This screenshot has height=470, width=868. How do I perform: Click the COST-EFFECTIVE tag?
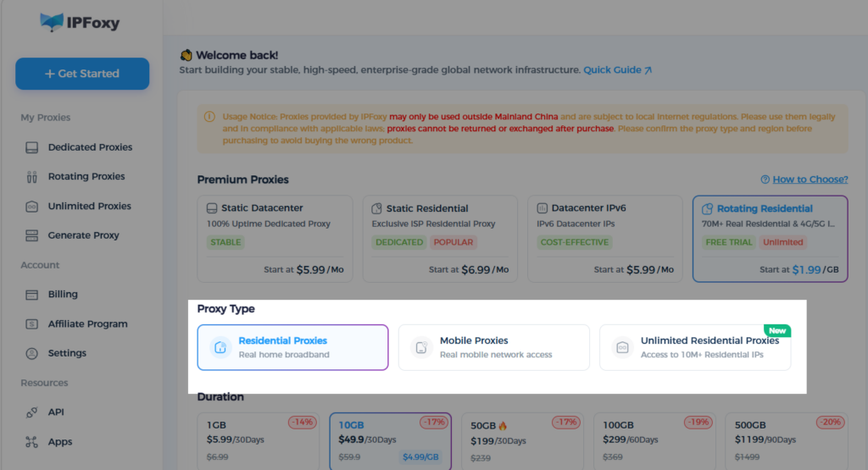pyautogui.click(x=575, y=242)
